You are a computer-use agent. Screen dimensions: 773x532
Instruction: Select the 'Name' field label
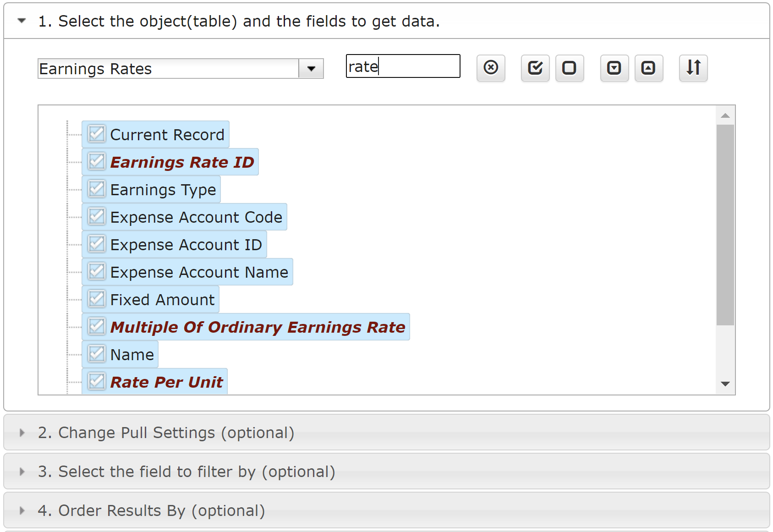coord(132,355)
